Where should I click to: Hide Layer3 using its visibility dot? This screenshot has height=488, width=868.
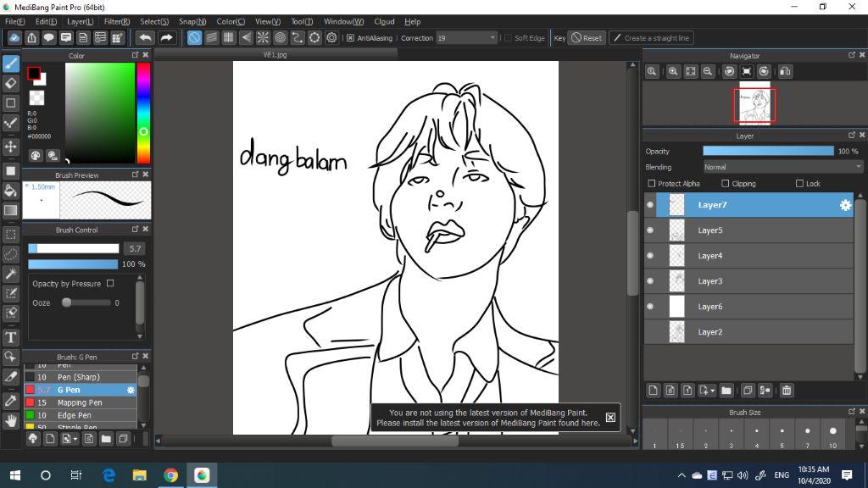coord(650,281)
